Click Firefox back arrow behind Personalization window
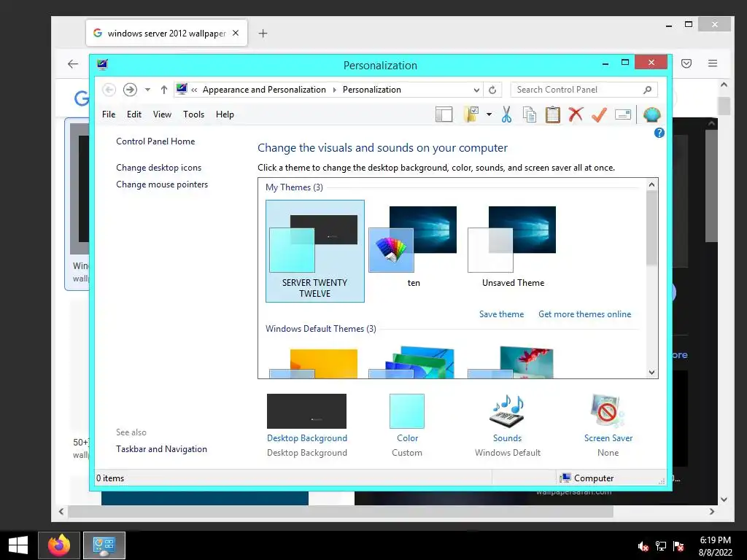 (x=73, y=64)
